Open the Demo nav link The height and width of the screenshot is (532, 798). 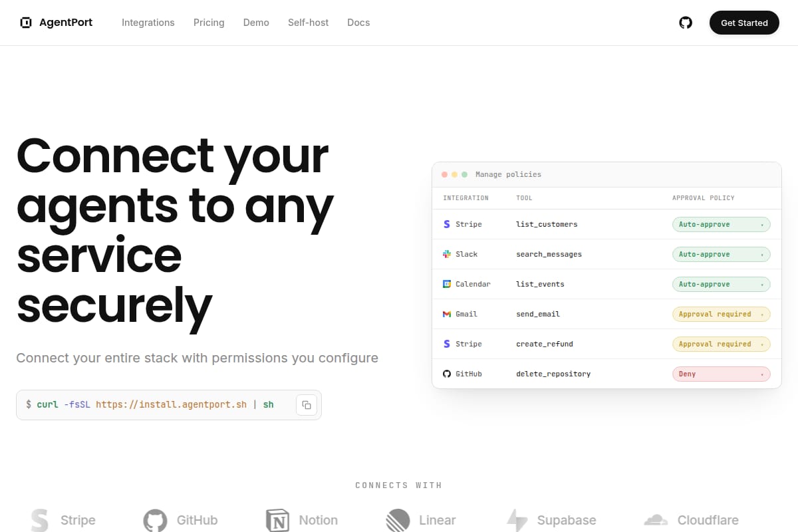[256, 23]
